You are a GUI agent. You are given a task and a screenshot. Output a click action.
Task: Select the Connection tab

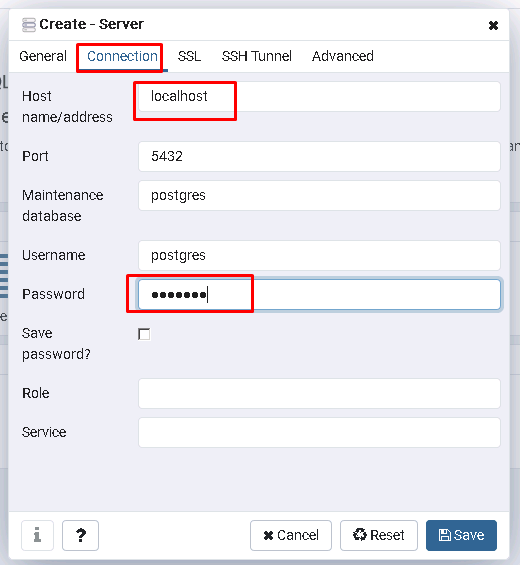coord(122,57)
